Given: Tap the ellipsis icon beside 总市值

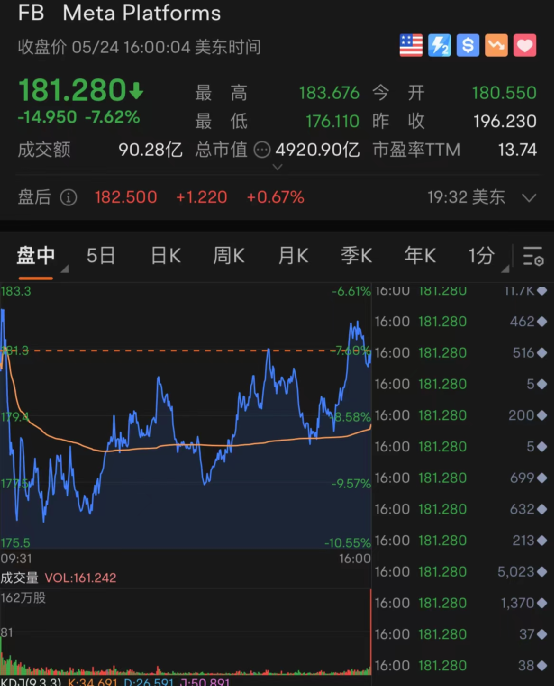Looking at the screenshot, I should pyautogui.click(x=262, y=150).
